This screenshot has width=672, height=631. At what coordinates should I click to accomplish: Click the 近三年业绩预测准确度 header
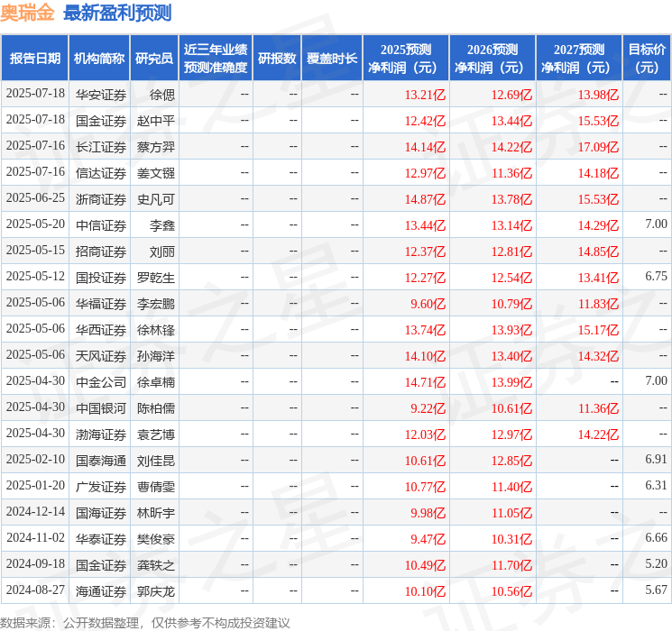[216, 58]
